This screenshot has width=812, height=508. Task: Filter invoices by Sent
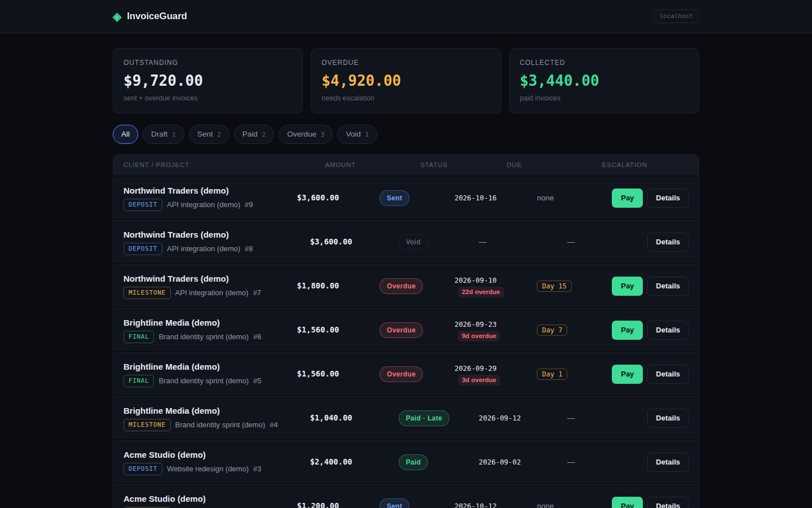pos(209,134)
